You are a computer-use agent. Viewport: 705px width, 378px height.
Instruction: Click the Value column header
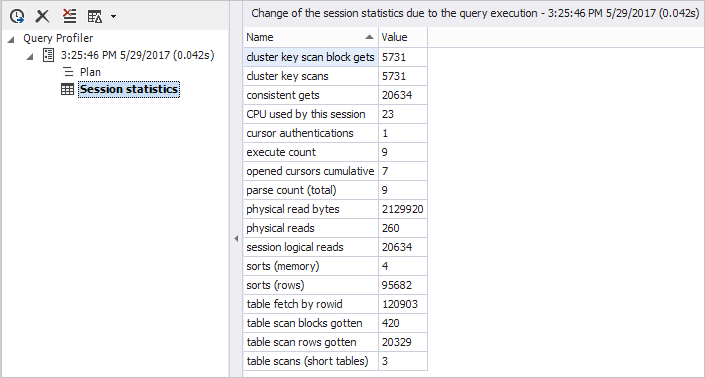403,37
